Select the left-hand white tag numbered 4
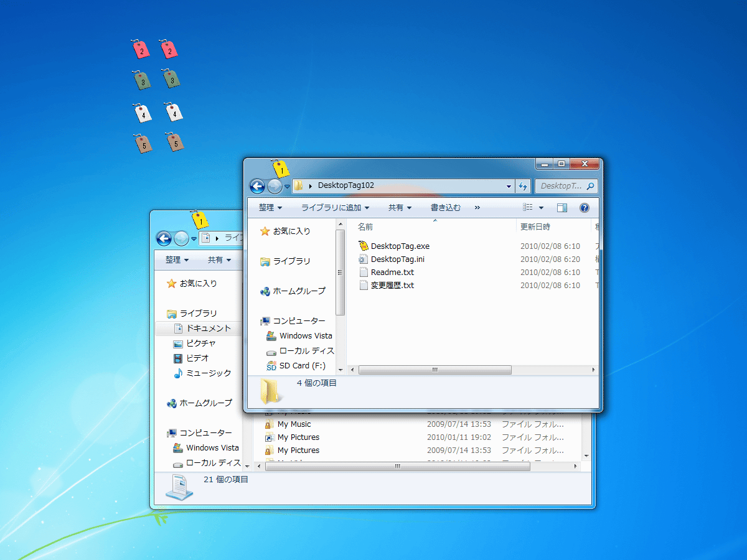 pos(143,113)
